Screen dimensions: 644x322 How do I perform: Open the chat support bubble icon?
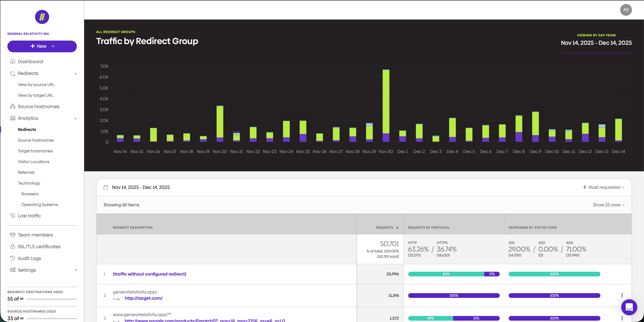[629, 307]
